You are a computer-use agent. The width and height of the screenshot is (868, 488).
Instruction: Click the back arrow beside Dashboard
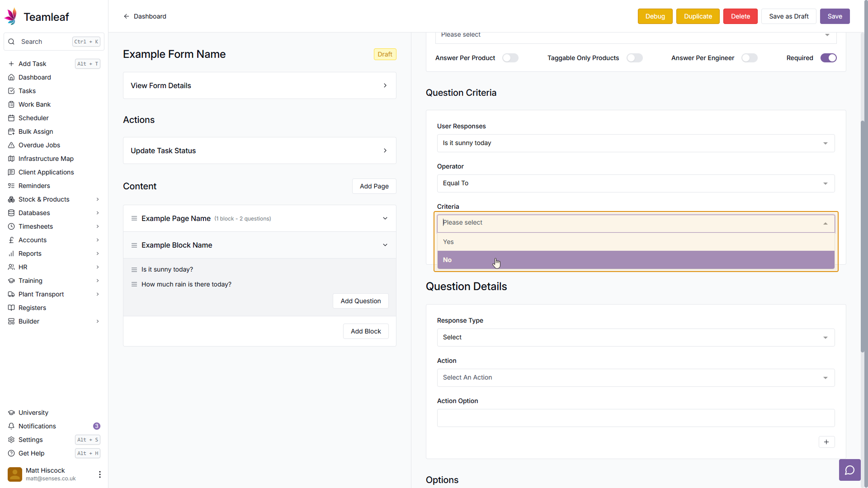(127, 16)
